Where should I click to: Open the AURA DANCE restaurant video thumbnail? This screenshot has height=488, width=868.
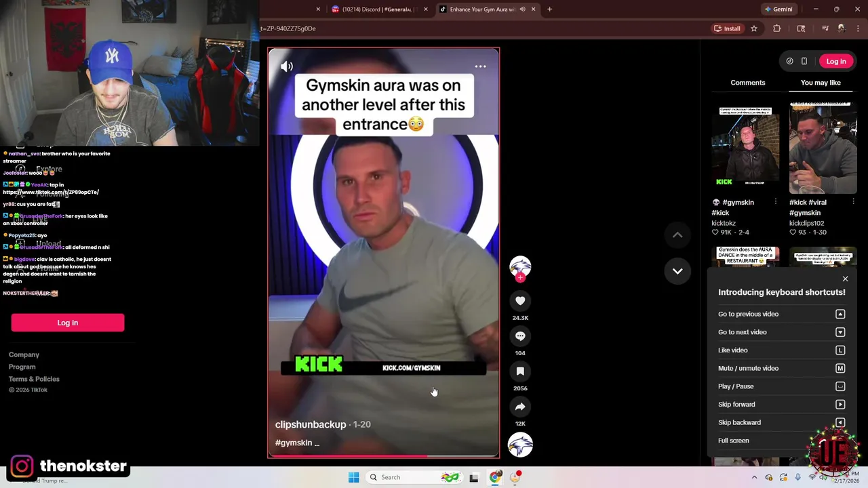745,256
